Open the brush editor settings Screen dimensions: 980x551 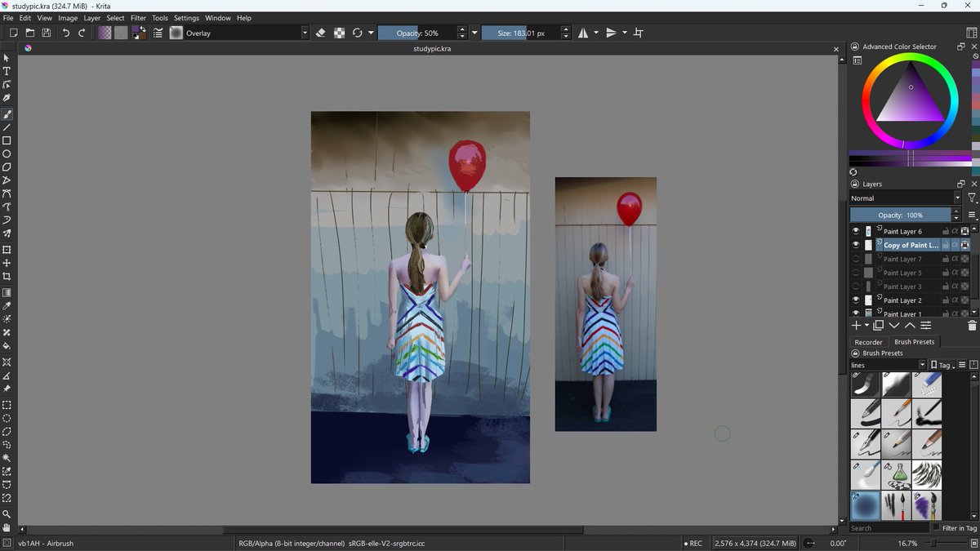[x=158, y=33]
